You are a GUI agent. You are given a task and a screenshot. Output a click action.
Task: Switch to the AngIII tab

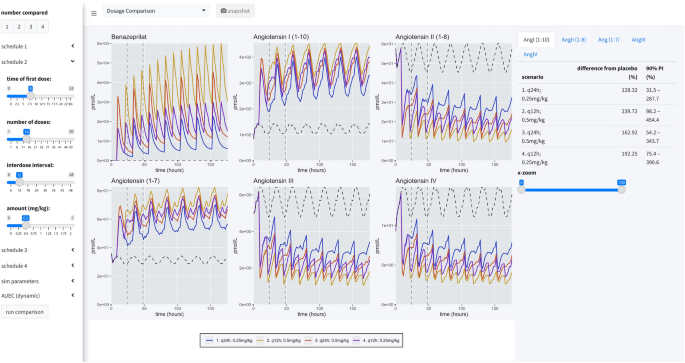pyautogui.click(x=638, y=40)
